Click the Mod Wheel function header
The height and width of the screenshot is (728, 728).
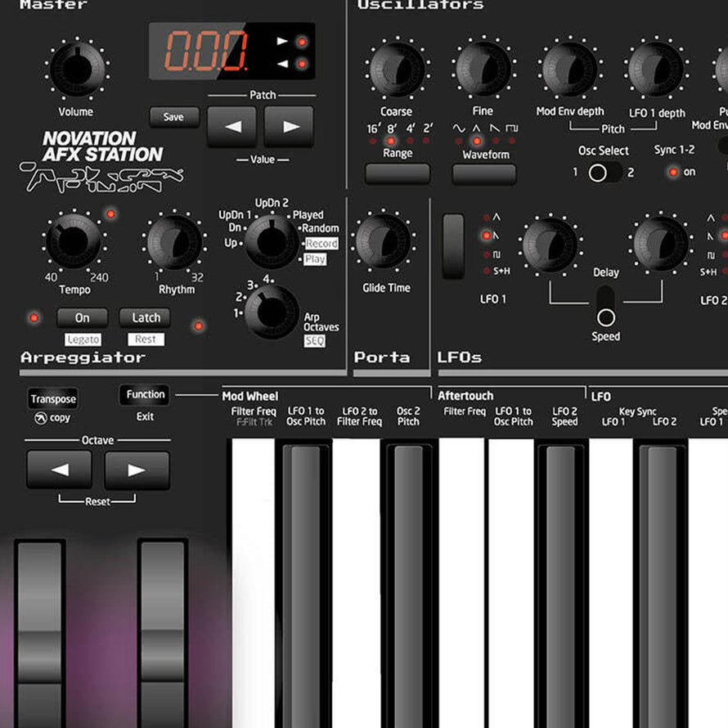[x=249, y=397]
